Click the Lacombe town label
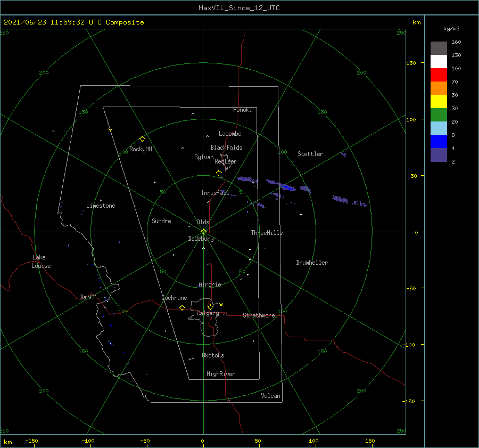This screenshot has height=448, width=479. [230, 134]
